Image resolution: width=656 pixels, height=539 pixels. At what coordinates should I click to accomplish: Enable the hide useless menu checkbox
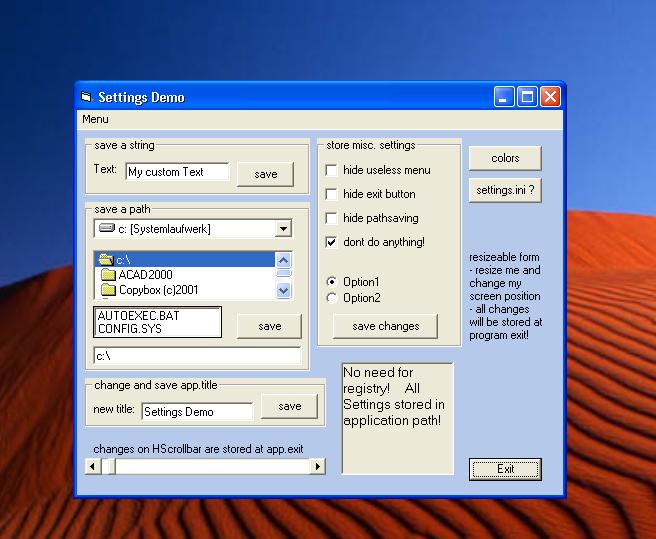pos(332,170)
